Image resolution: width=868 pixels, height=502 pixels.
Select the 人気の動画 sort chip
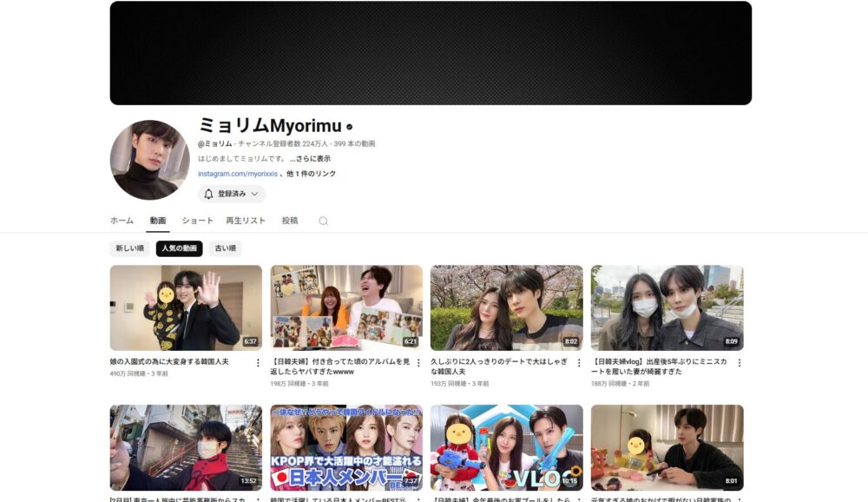click(179, 248)
